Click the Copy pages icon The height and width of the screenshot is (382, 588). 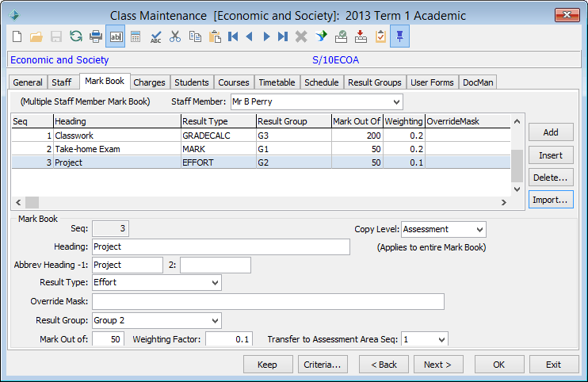[x=195, y=36]
